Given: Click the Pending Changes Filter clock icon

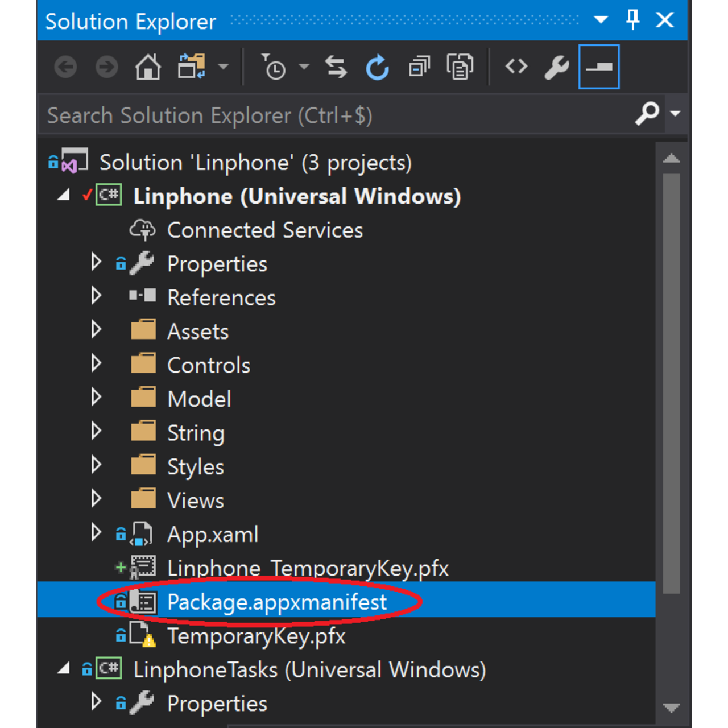Looking at the screenshot, I should [x=274, y=67].
